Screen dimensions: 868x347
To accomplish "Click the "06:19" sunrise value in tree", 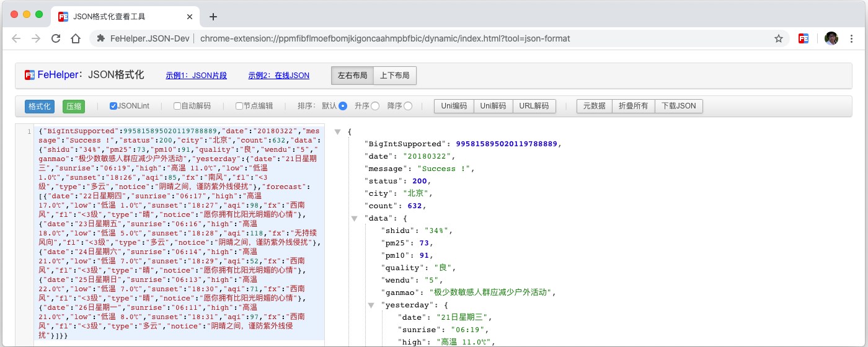I will (x=469, y=330).
